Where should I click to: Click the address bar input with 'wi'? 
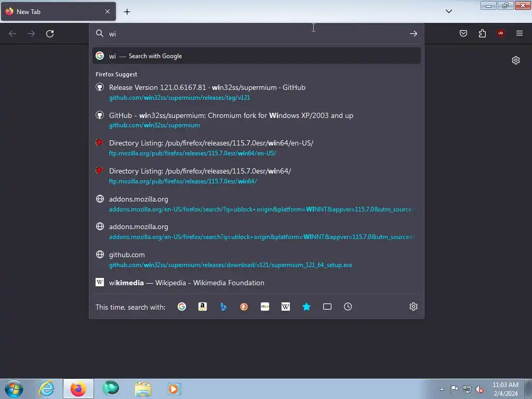pyautogui.click(x=256, y=34)
